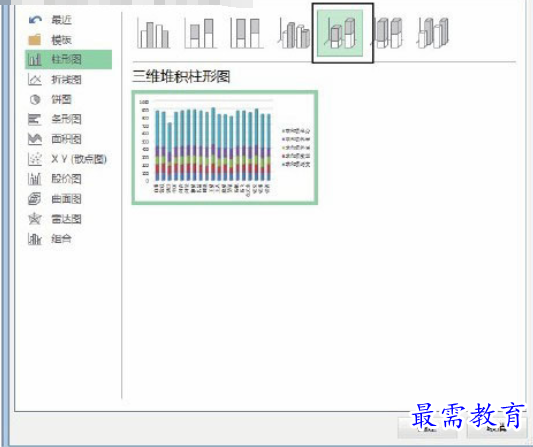The width and height of the screenshot is (533, 447).
Task: Click the Cancel button at bottom right
Action: pos(497,428)
